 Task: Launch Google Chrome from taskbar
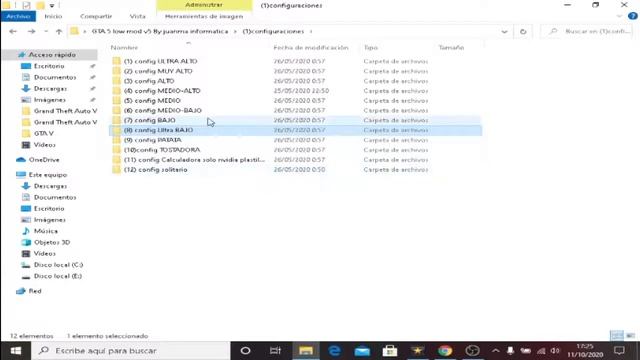(445, 351)
